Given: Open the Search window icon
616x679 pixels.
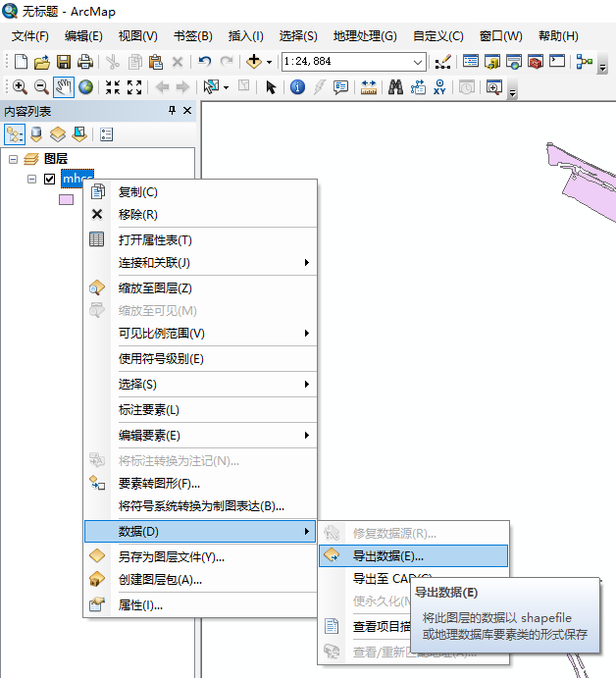Looking at the screenshot, I should (x=514, y=62).
